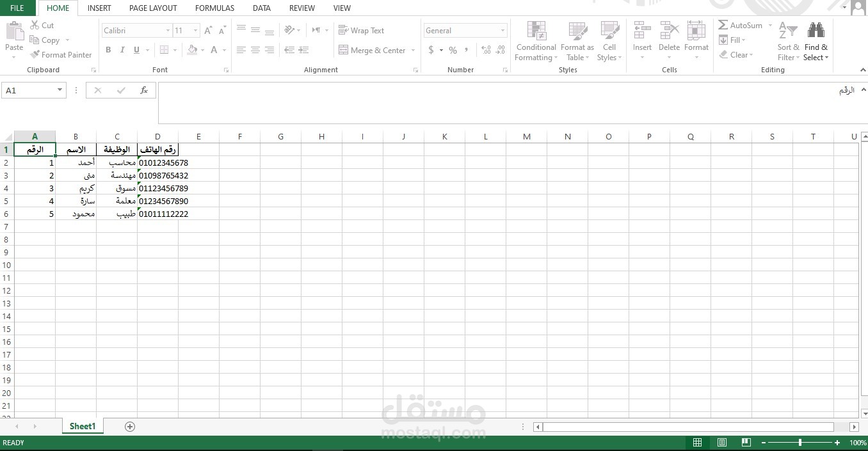The height and width of the screenshot is (451, 868).
Task: Open Find & Select menu
Action: (816, 42)
